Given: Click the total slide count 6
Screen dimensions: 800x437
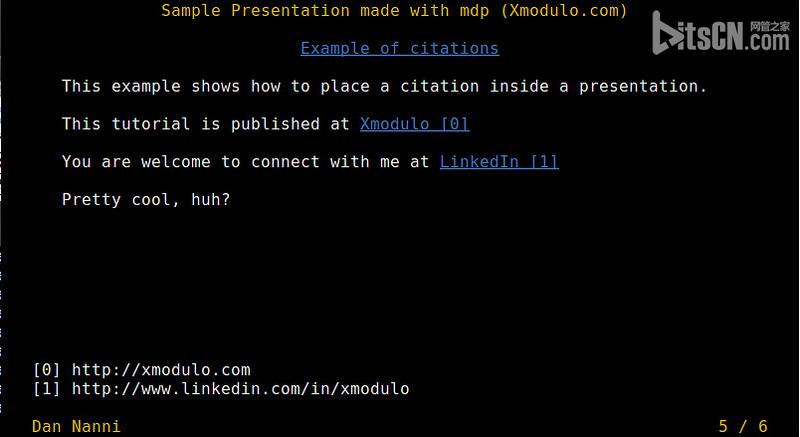Looking at the screenshot, I should (763, 426).
